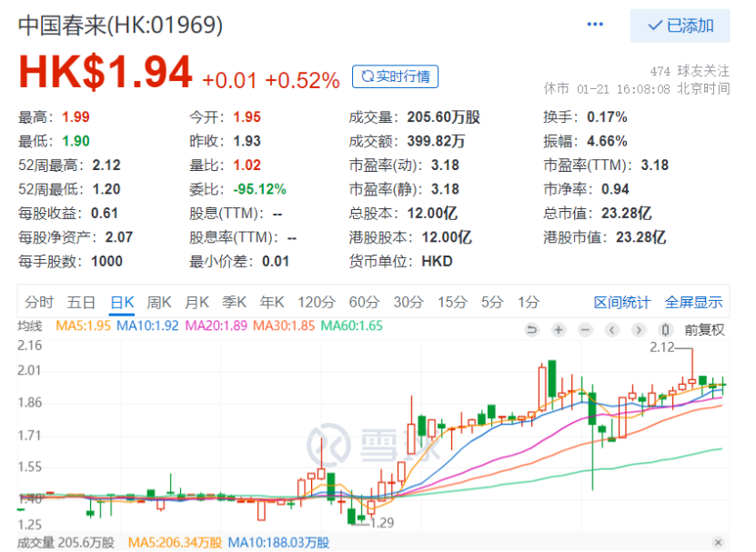Select the 周K weekly chart tab
This screenshot has height=552, width=756.
(159, 302)
